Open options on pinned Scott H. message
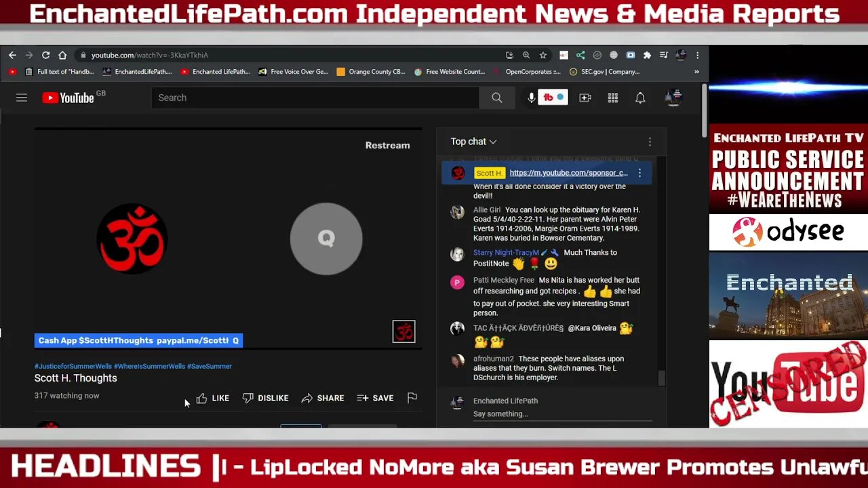The image size is (868, 488). (x=639, y=173)
